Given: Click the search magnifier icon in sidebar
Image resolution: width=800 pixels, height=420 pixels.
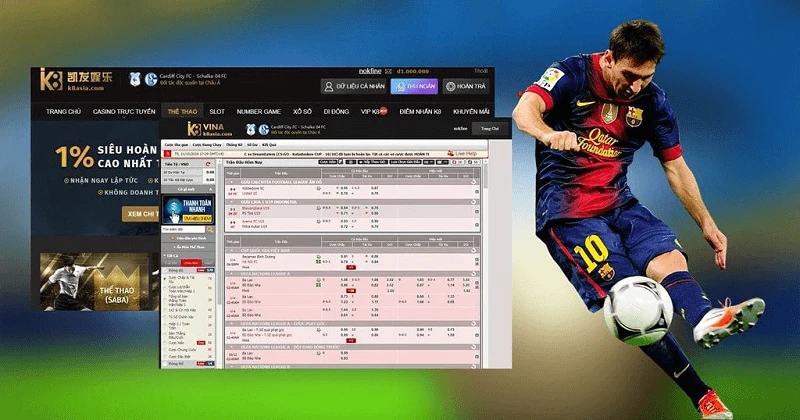Looking at the screenshot, I should pyautogui.click(x=209, y=230).
